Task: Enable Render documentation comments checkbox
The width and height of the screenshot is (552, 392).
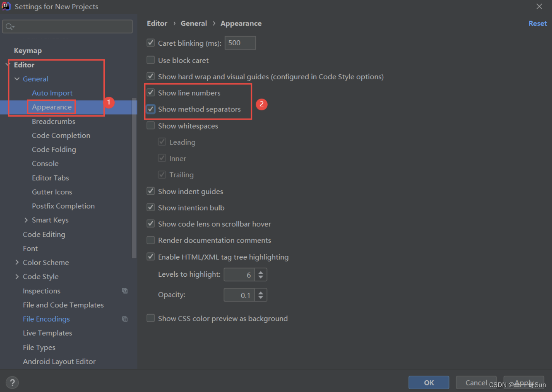Action: (151, 240)
